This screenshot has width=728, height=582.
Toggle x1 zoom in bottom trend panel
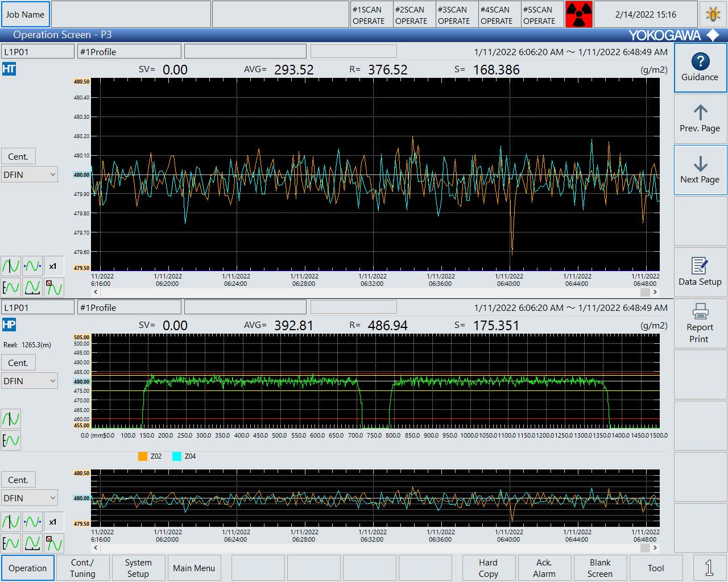pyautogui.click(x=53, y=522)
